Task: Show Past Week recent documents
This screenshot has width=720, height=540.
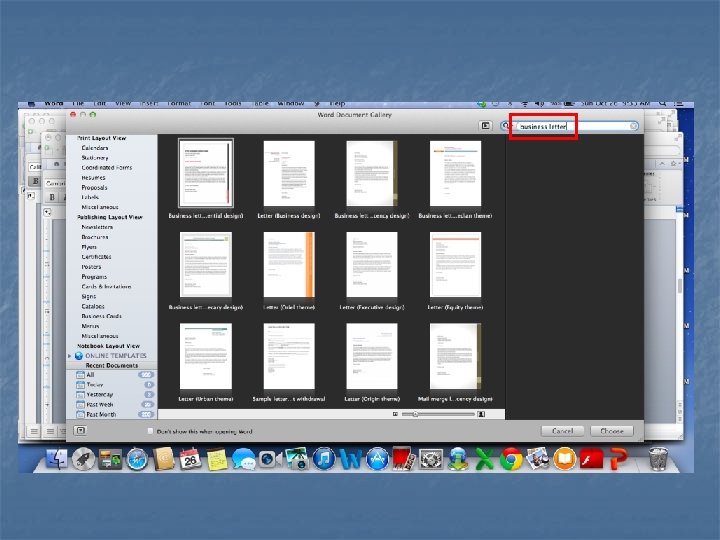Action: point(100,405)
